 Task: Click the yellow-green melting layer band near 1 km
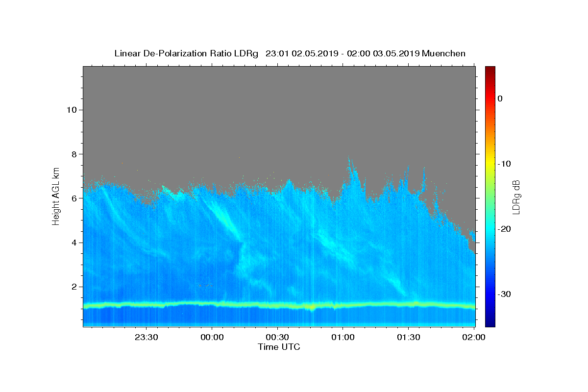[279, 305]
